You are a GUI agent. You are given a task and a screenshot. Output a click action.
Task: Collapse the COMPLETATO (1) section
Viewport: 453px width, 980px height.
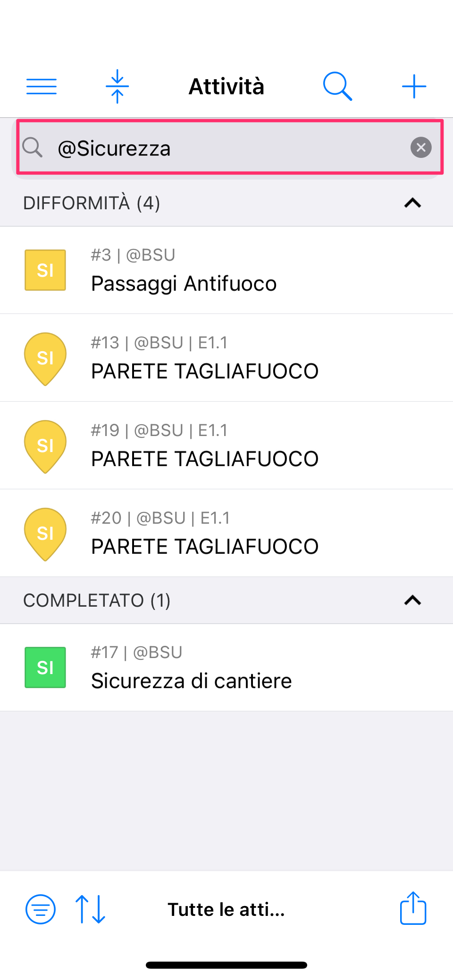[x=412, y=600]
